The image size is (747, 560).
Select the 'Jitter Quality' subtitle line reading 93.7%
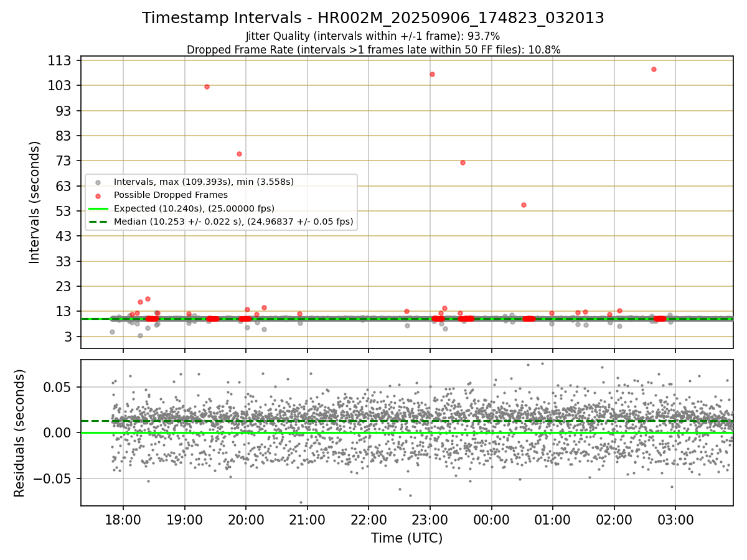tap(373, 36)
